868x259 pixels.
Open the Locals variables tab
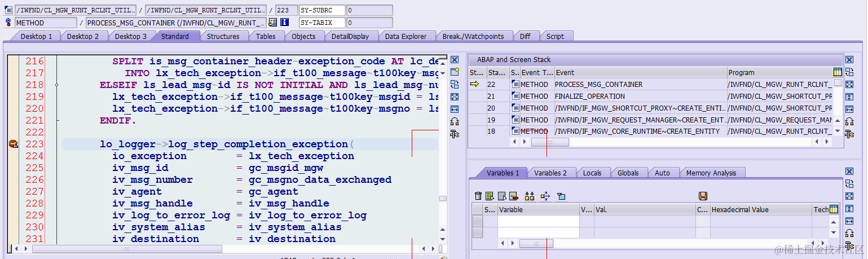point(592,173)
